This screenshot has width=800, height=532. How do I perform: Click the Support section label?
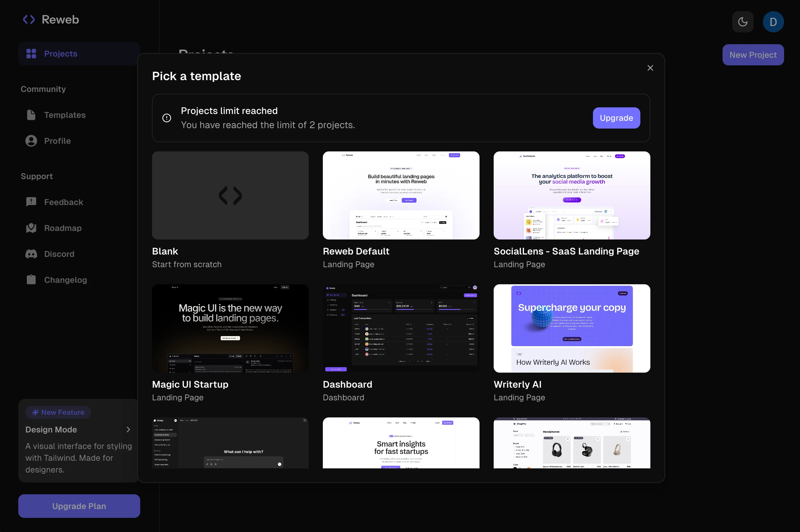[37, 176]
